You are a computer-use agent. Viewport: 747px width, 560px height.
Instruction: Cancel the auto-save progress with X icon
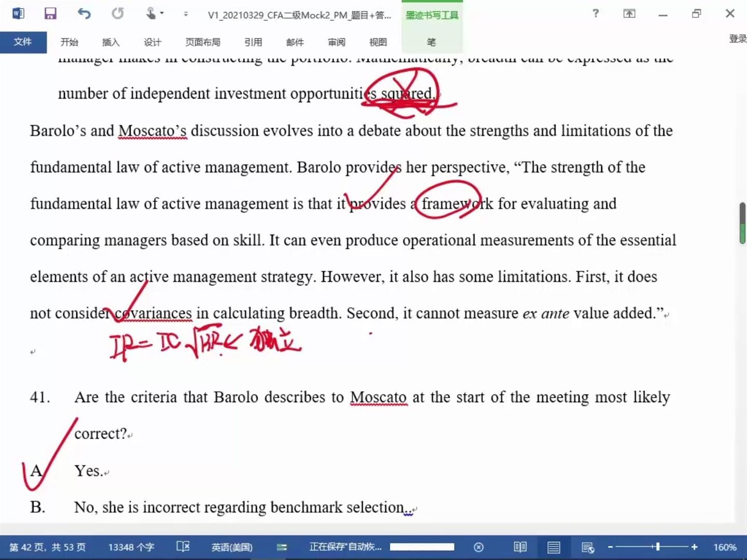pos(478,547)
